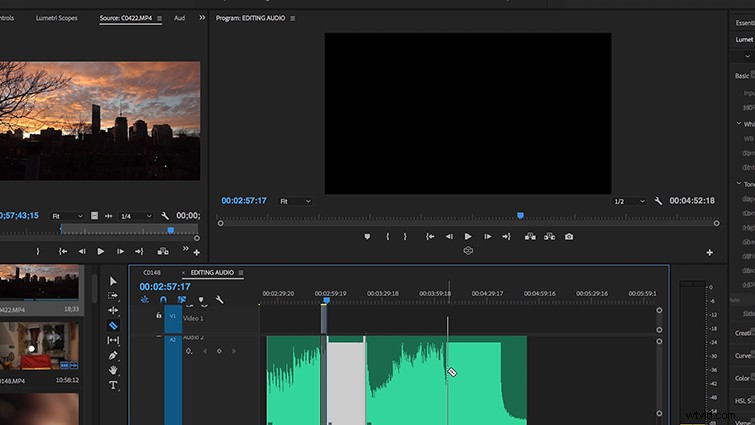755x425 pixels.
Task: Toggle nest sequence insert mode in timeline
Action: [144, 299]
